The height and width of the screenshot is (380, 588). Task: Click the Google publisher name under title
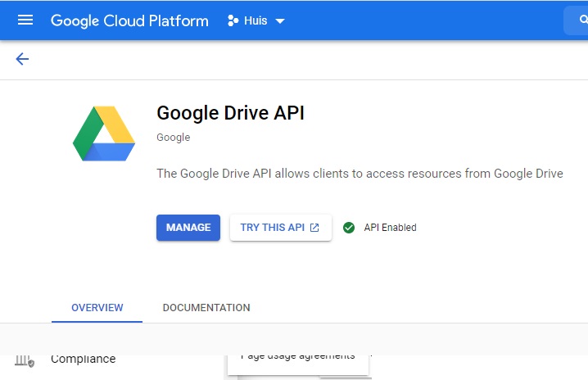pyautogui.click(x=173, y=138)
